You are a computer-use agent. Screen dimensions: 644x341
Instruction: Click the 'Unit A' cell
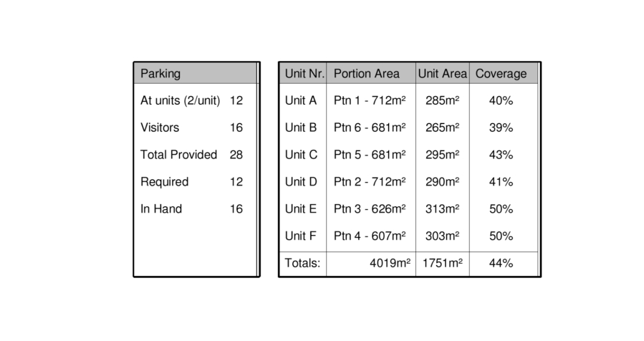click(301, 101)
